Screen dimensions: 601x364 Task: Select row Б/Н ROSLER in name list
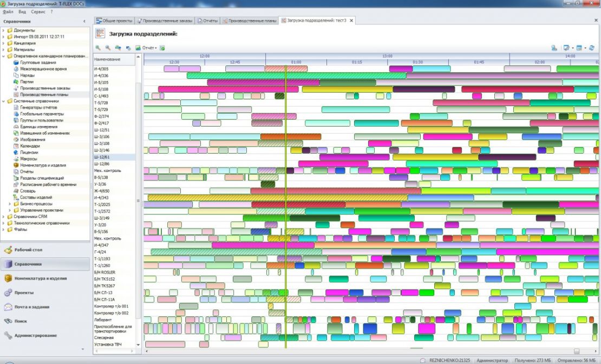click(114, 272)
